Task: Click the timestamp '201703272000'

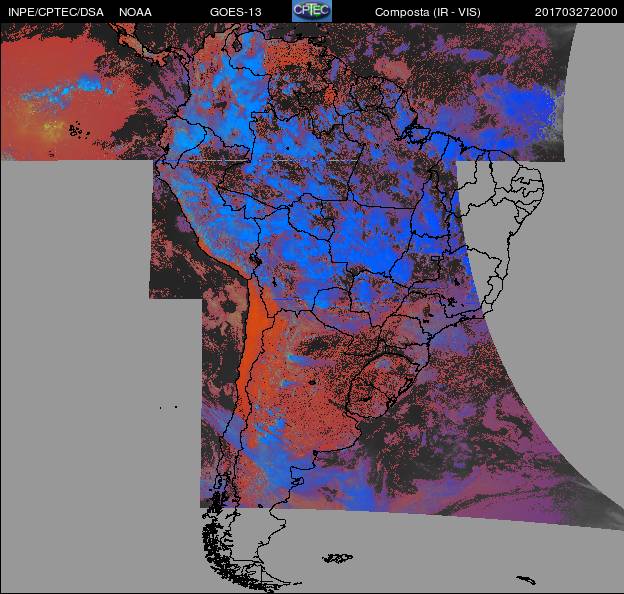Action: tap(576, 12)
